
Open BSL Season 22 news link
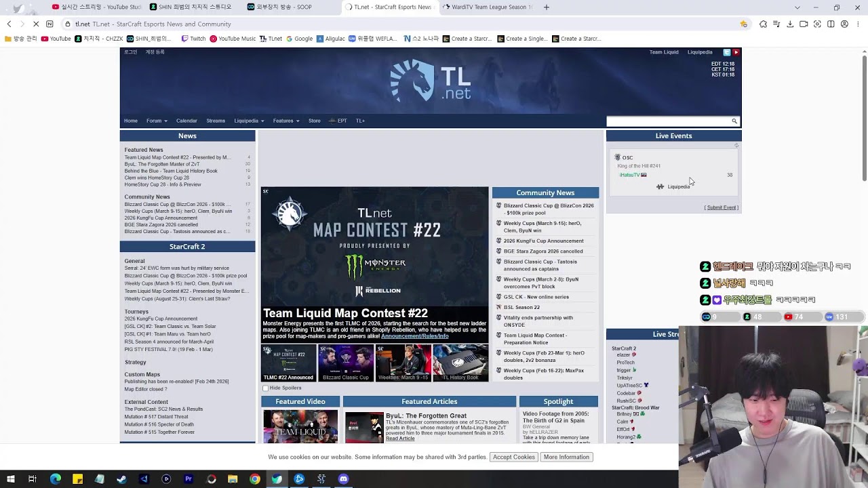tap(521, 307)
